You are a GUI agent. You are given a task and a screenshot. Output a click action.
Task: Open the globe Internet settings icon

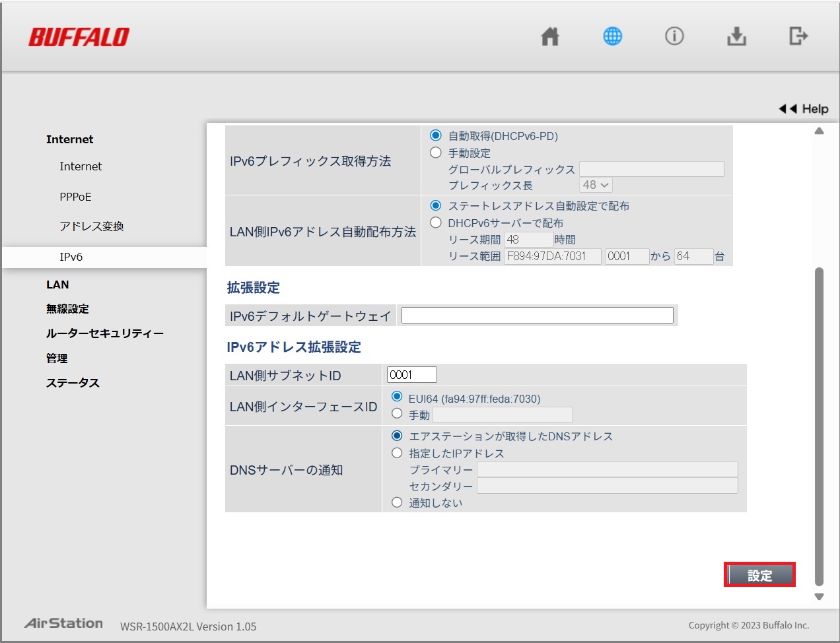pyautogui.click(x=612, y=36)
